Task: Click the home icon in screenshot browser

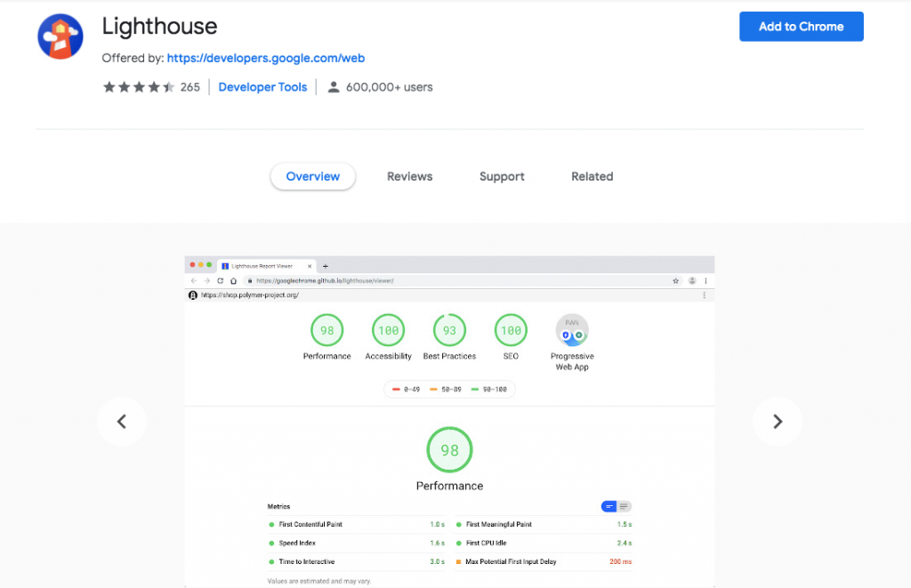Action: click(234, 280)
